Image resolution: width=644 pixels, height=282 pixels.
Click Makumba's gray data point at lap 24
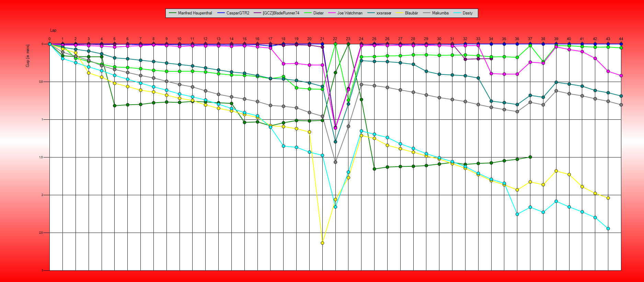tap(361, 84)
